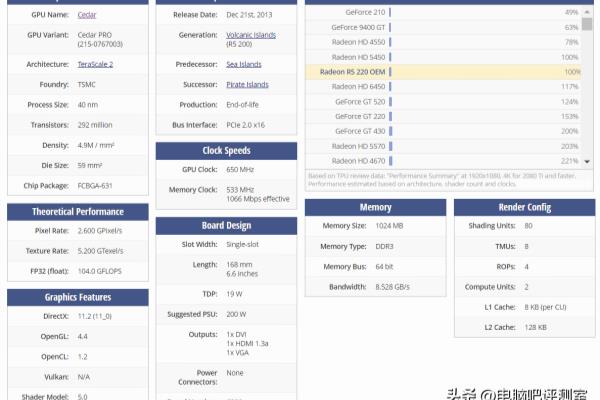
Task: Click the Theoretical Performance section header
Action: 78,212
